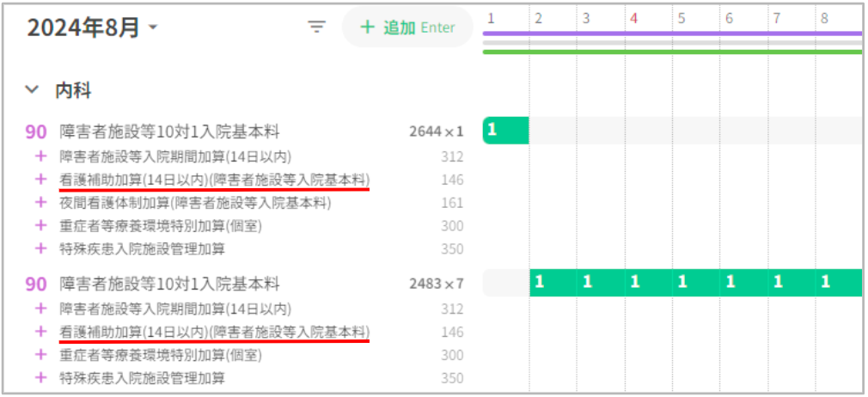Select the red day 4 column header
This screenshot has width=868, height=397.
coord(633,17)
